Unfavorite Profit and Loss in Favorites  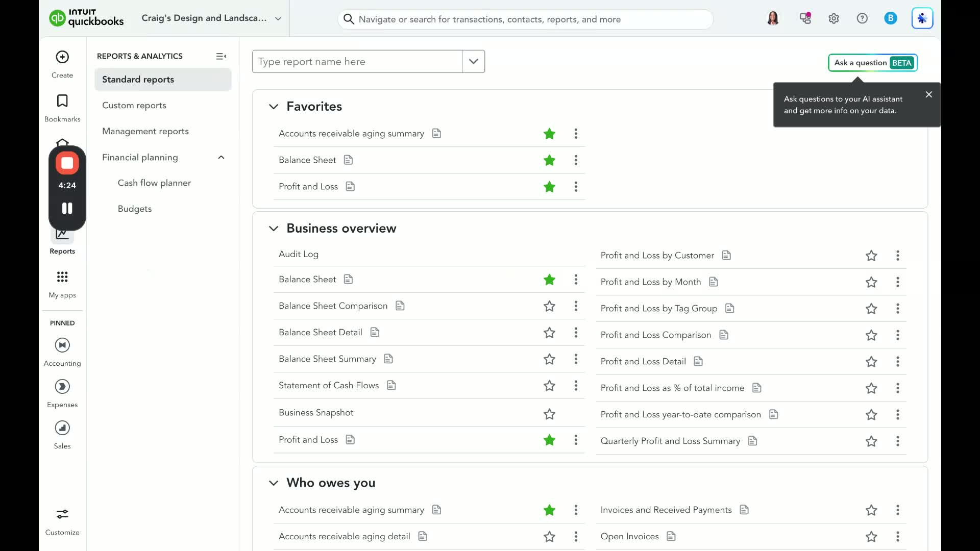(549, 187)
